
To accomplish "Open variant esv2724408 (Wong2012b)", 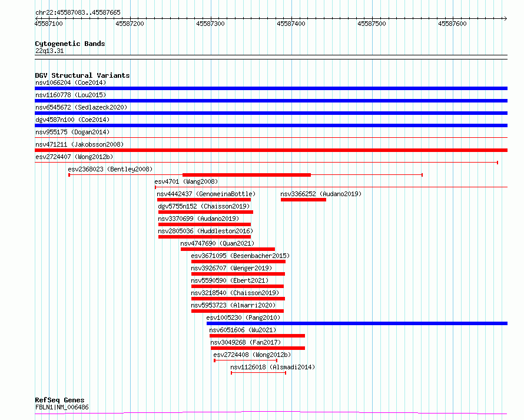I will [x=252, y=355].
